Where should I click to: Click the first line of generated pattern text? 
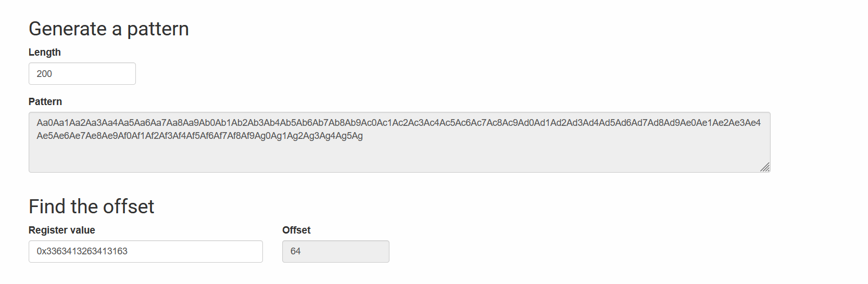tap(398, 123)
